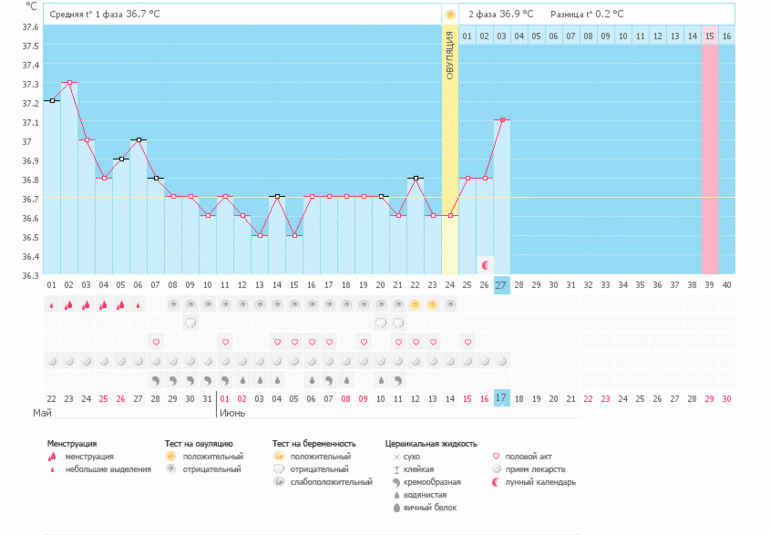Click the 'положительный' ovulation test legend icon
The image size is (770, 535).
[x=170, y=456]
